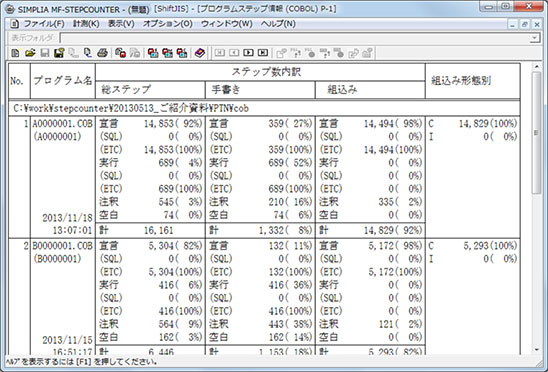The width and height of the screenshot is (548, 372).
Task: Go to next page arrow icon
Action: point(248,53)
